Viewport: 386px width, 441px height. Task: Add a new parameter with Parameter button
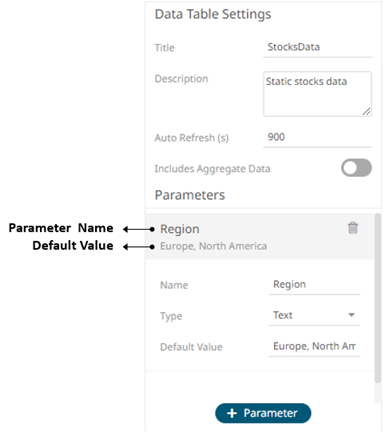[x=263, y=413]
